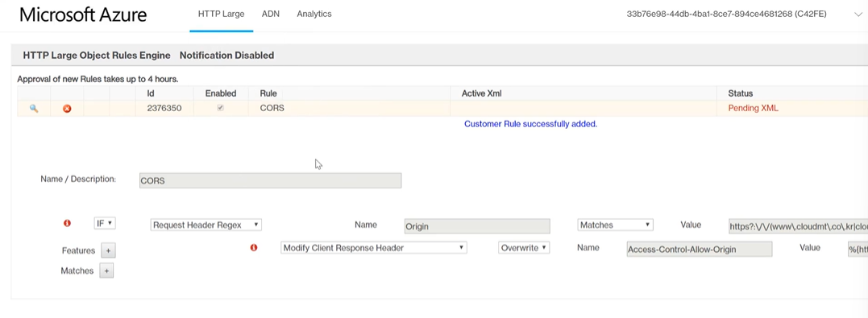The image size is (868, 318).
Task: Expand Modify Client Response Header dropdown
Action: (x=374, y=248)
